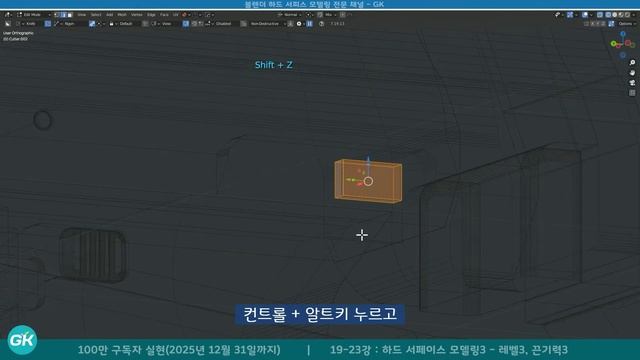Open the Normal transform orientation dropdown
640x360 pixels.
[x=289, y=15]
